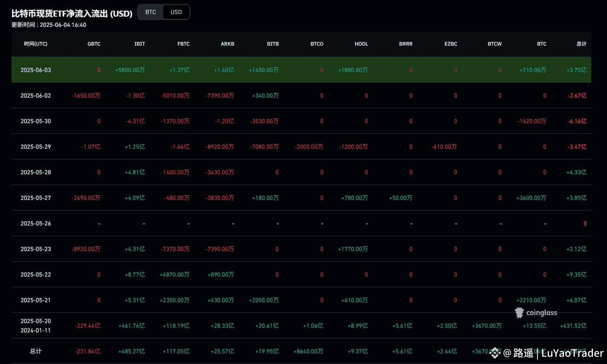Screen dimensions: 607x364
Task: Click the coinglass logo watermark
Action: coord(536,313)
